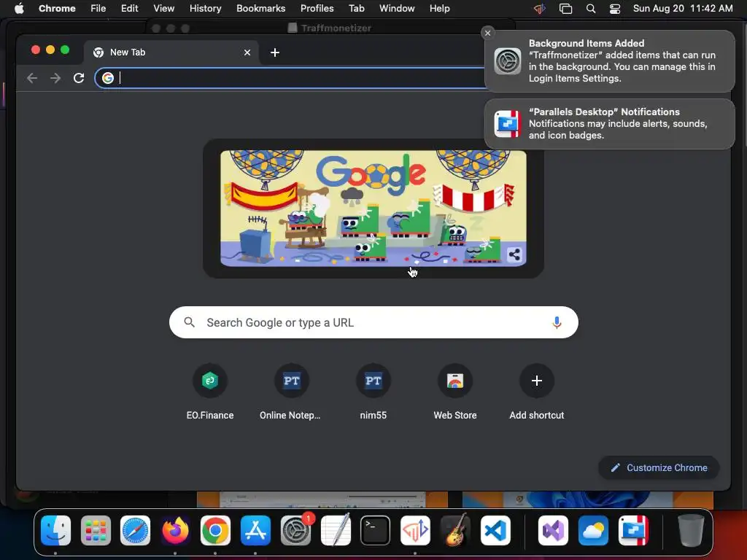Open TextEdit from the Dock
This screenshot has height=560, width=747.
tap(336, 530)
